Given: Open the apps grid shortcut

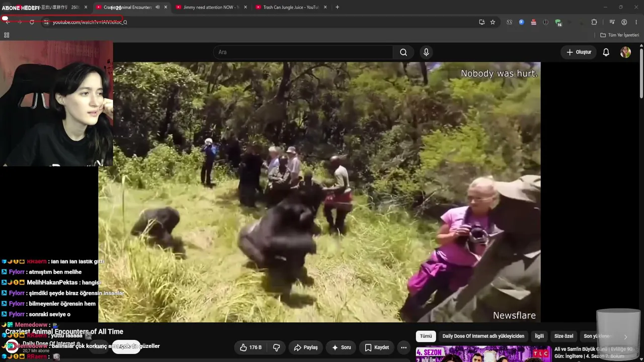Looking at the screenshot, I should pyautogui.click(x=7, y=35).
